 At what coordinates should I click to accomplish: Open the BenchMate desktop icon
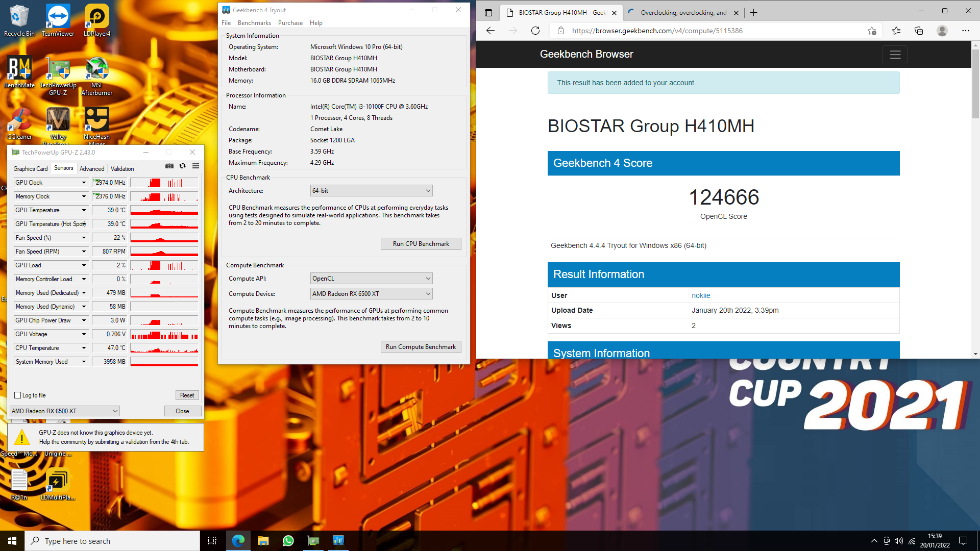click(19, 72)
